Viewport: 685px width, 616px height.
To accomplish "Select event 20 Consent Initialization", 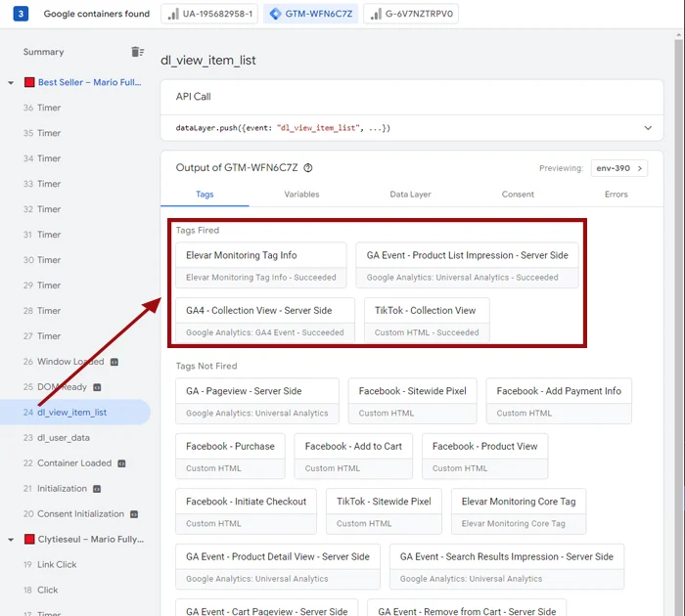I will [75, 514].
